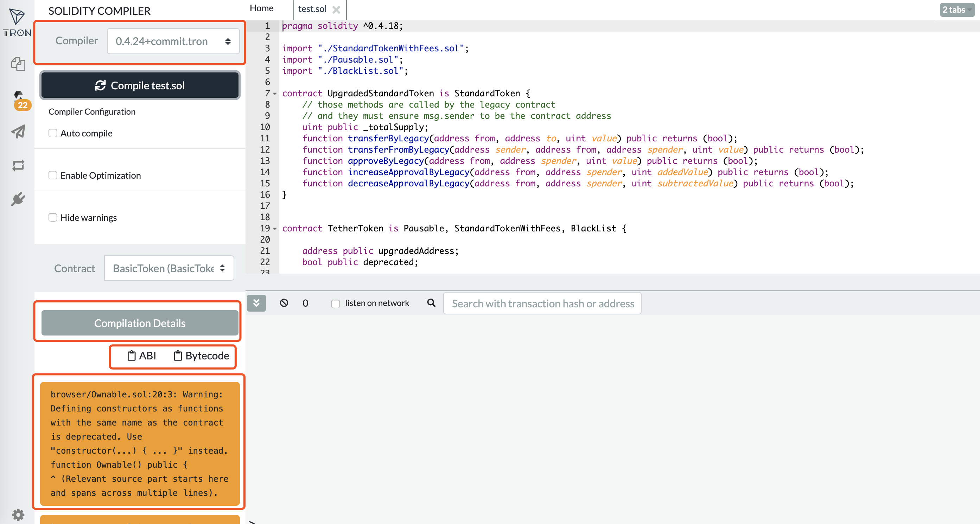This screenshot has height=524, width=980.
Task: Click the Plugin manager plug icon
Action: pyautogui.click(x=18, y=198)
